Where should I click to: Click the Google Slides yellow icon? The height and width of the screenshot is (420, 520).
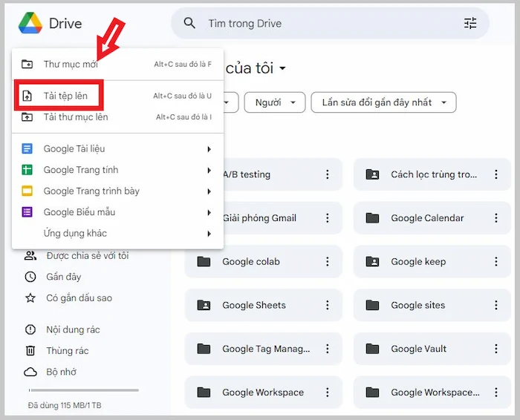27,191
